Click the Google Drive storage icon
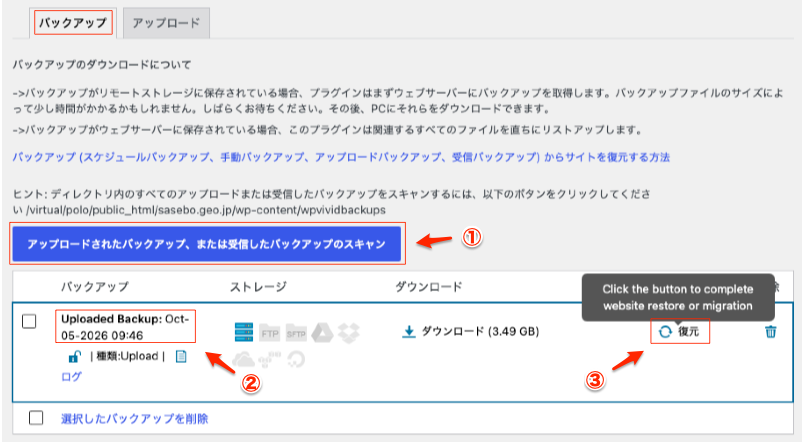803x443 pixels. click(322, 333)
